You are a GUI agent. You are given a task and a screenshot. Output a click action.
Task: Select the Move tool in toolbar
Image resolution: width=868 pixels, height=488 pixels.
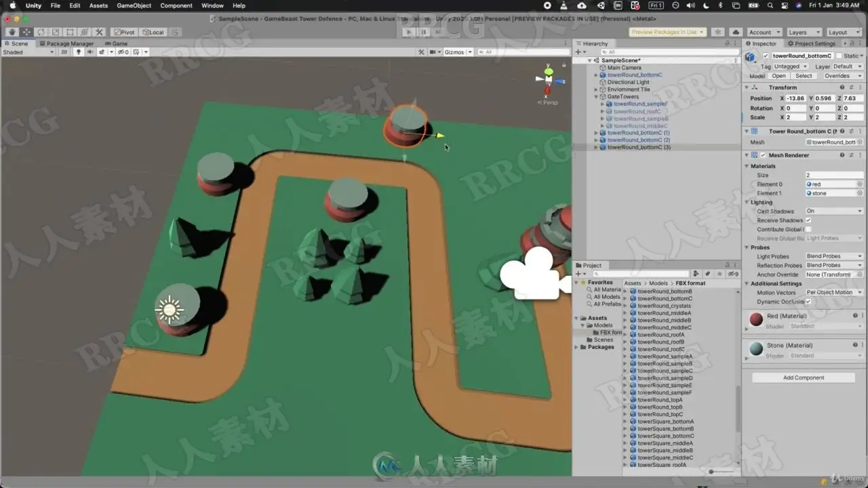[27, 32]
